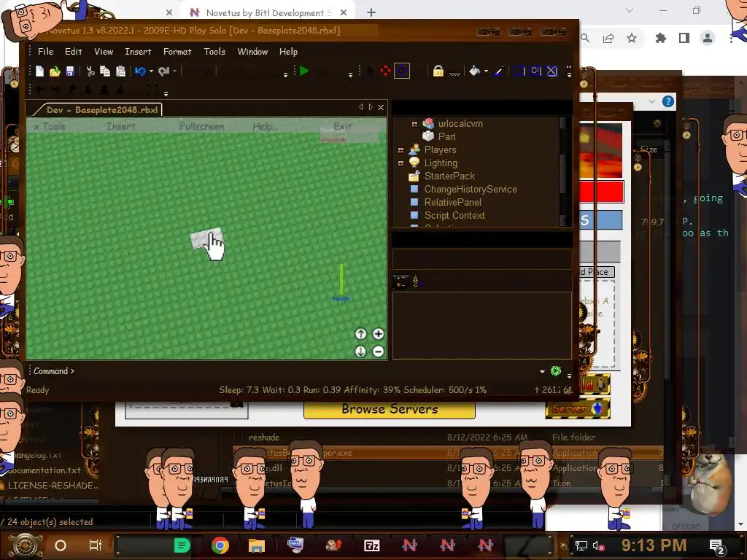747x560 pixels.
Task: Click the Save floppy disk icon
Action: [70, 71]
